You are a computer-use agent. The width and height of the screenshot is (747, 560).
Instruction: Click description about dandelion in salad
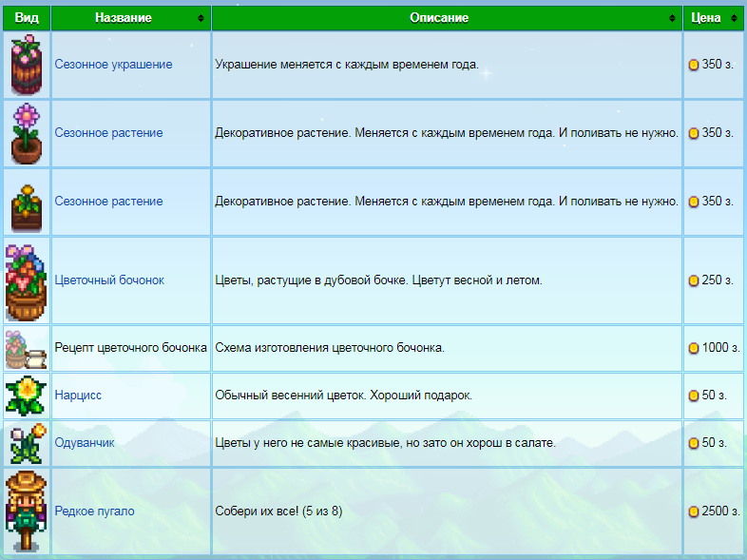(x=386, y=443)
